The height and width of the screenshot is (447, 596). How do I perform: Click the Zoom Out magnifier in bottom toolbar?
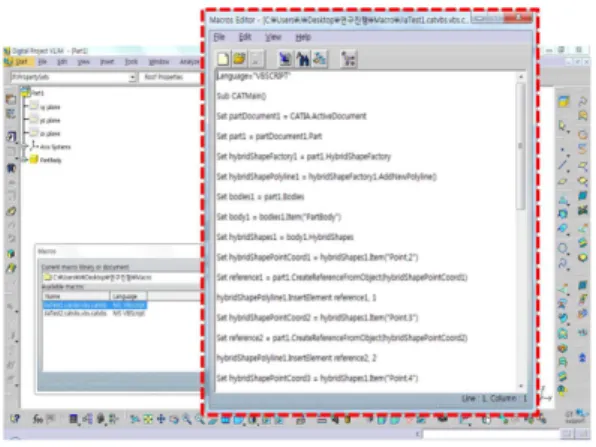(199, 419)
